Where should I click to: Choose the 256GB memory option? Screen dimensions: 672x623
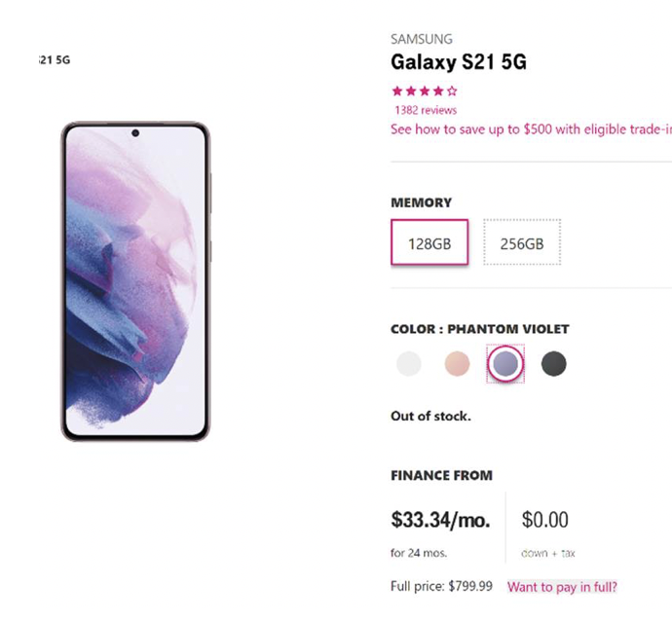click(x=521, y=243)
